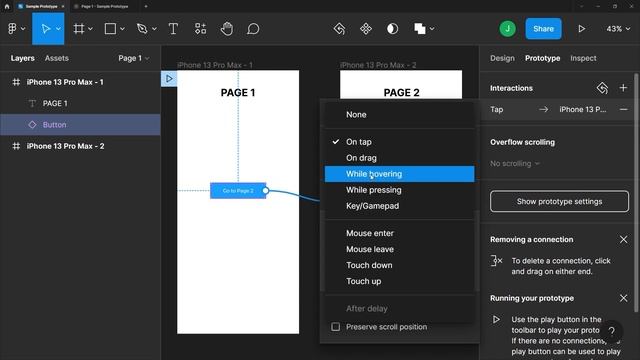Select the Text tool

(x=173, y=29)
